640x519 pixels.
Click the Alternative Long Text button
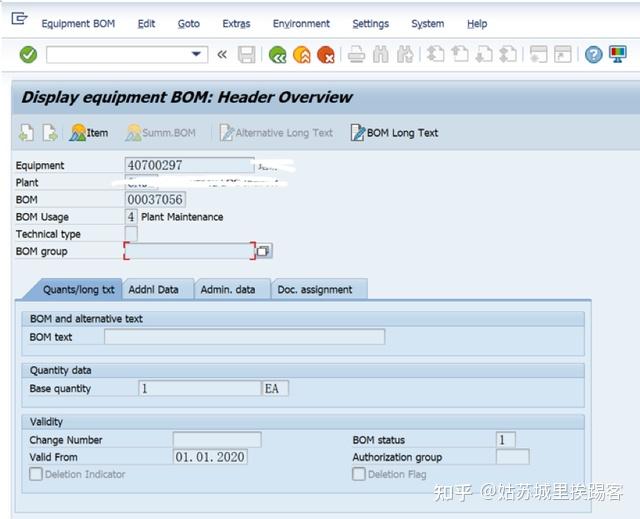[276, 133]
